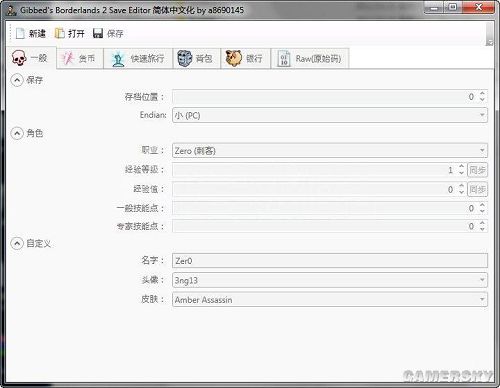Open the 皮肤 skin dropdown Amber Assassin
500x388 pixels.
[330, 300]
